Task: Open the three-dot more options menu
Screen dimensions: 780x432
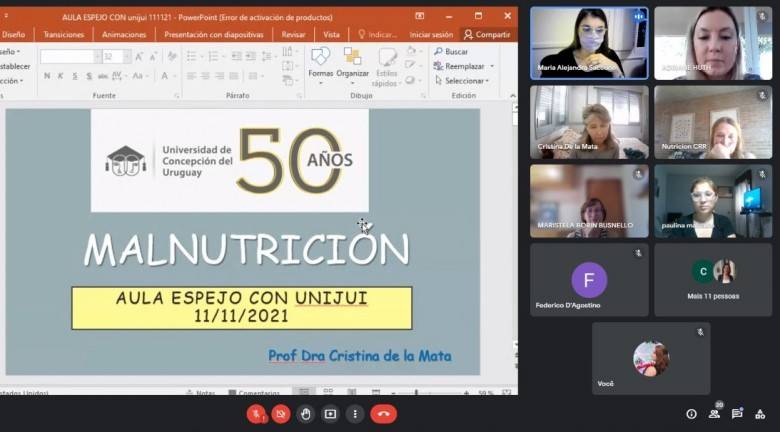Action: [355, 414]
